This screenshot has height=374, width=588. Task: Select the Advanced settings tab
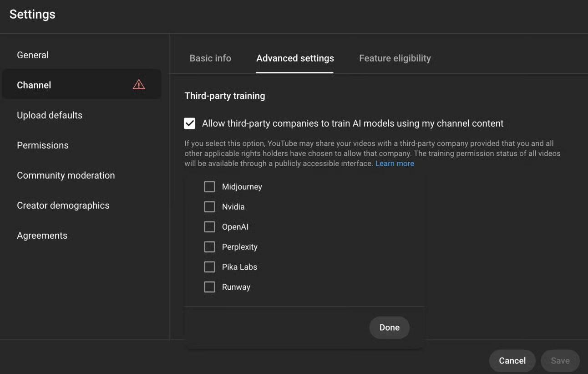(295, 58)
